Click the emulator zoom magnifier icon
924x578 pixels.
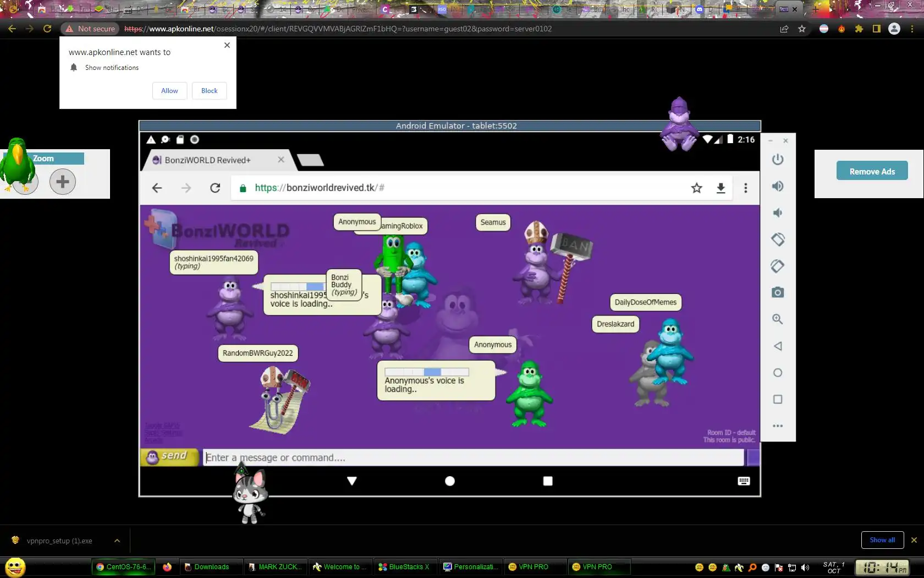tap(777, 319)
